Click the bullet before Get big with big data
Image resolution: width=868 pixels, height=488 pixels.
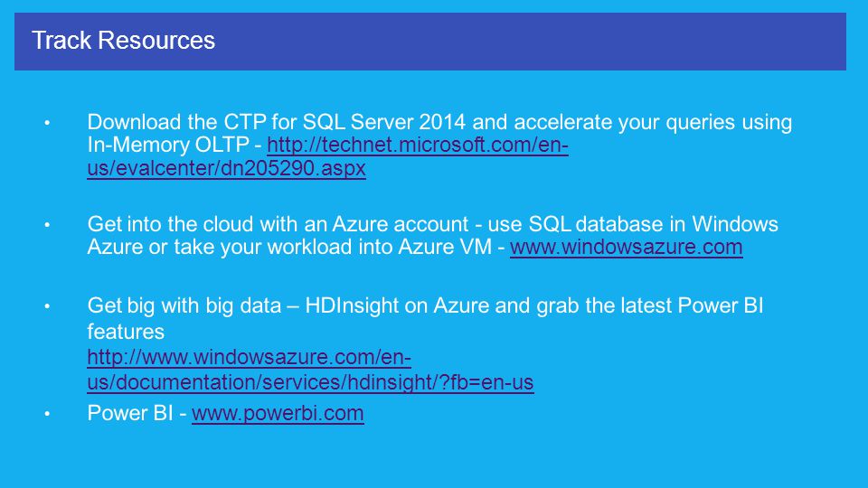tap(48, 306)
